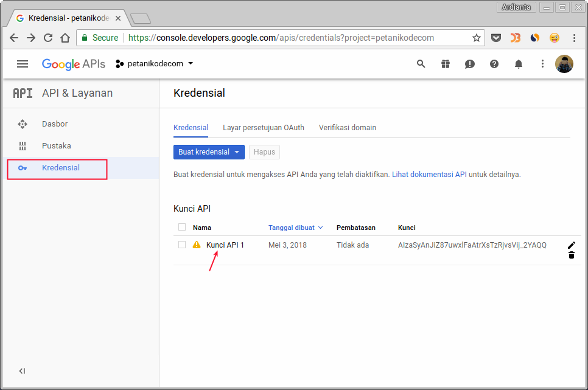Screen dimensions: 588x390
Task: Open Kredensial in the sidebar
Action: point(61,168)
